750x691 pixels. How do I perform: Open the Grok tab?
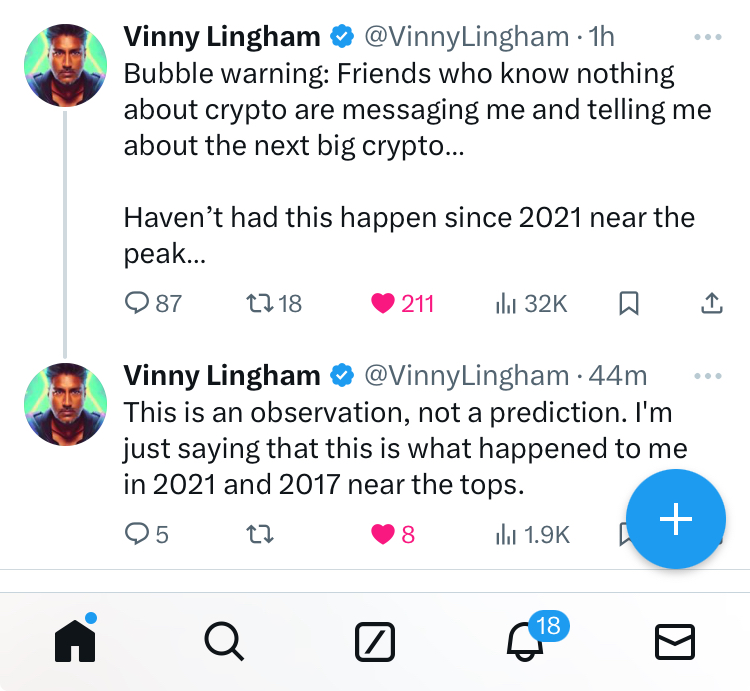click(x=375, y=641)
